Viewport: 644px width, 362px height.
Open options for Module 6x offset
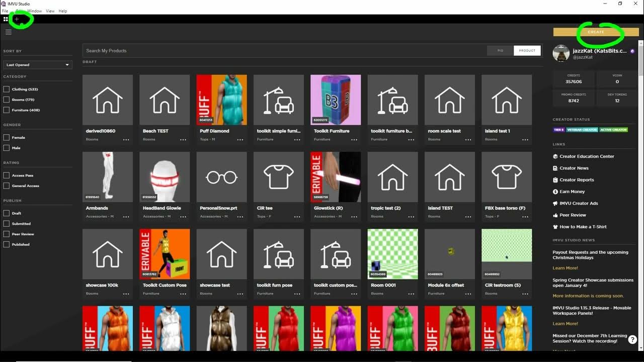468,294
